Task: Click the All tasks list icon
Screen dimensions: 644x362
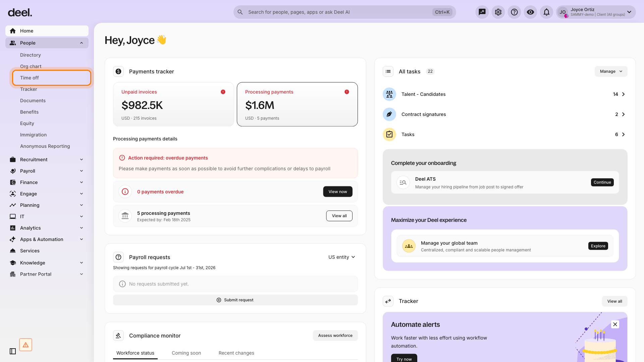Action: click(x=388, y=71)
